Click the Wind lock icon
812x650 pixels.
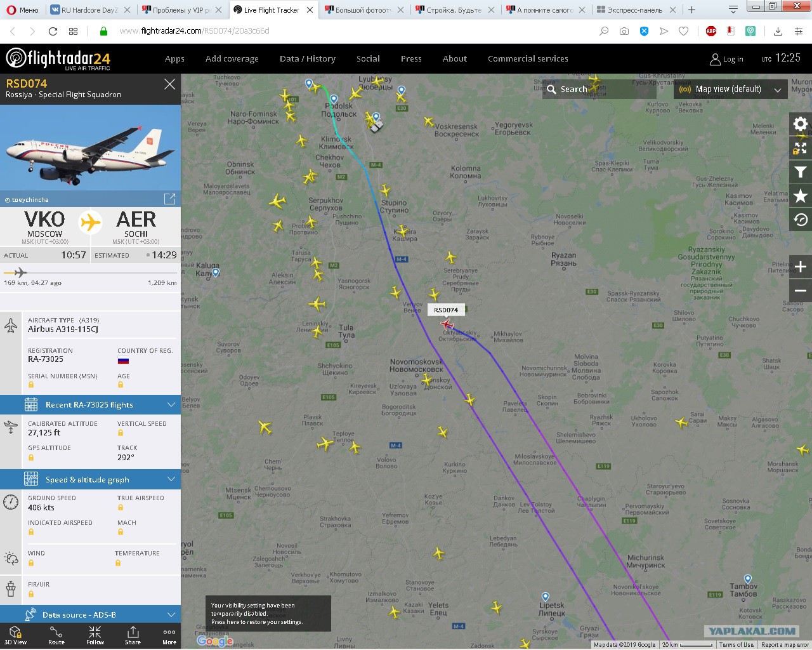coord(31,562)
